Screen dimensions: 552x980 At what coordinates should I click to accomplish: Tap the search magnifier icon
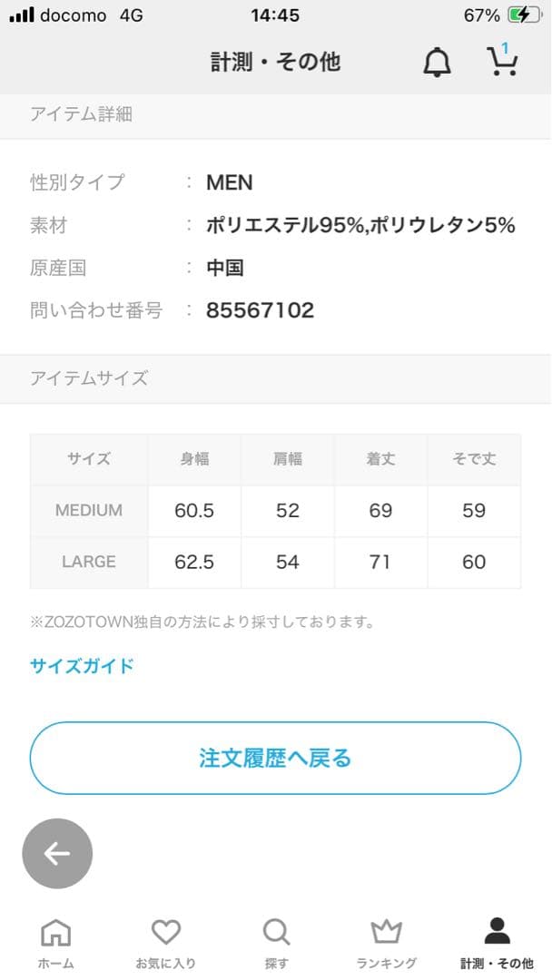click(x=276, y=931)
